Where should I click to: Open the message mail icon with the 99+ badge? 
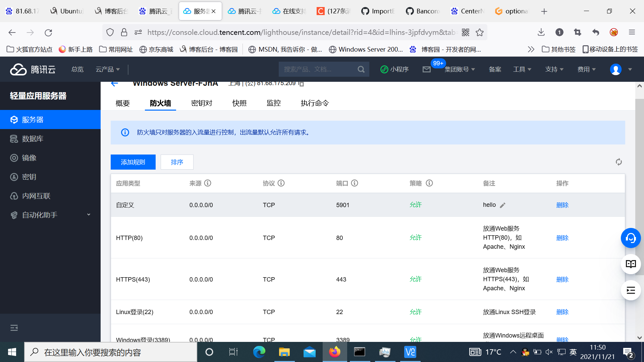click(x=427, y=69)
